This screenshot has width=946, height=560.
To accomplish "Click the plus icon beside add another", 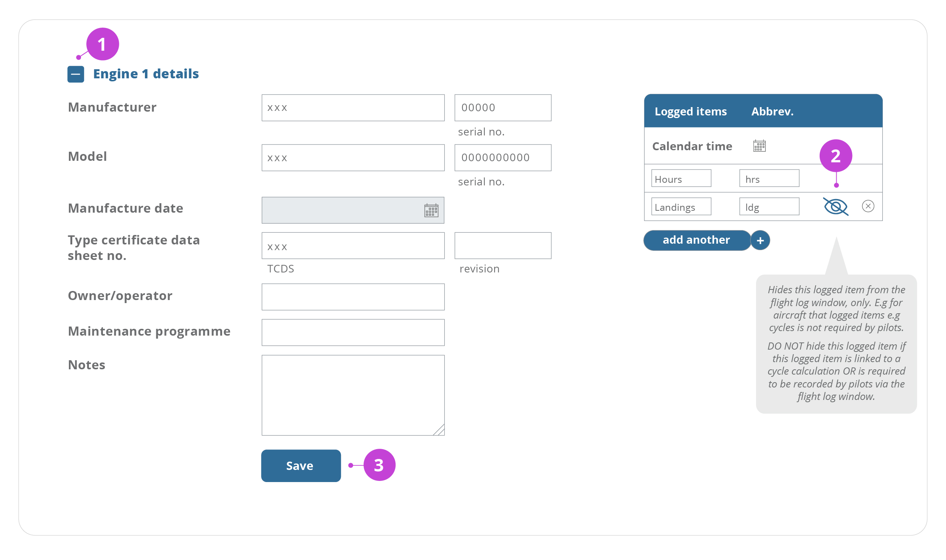I will click(760, 240).
